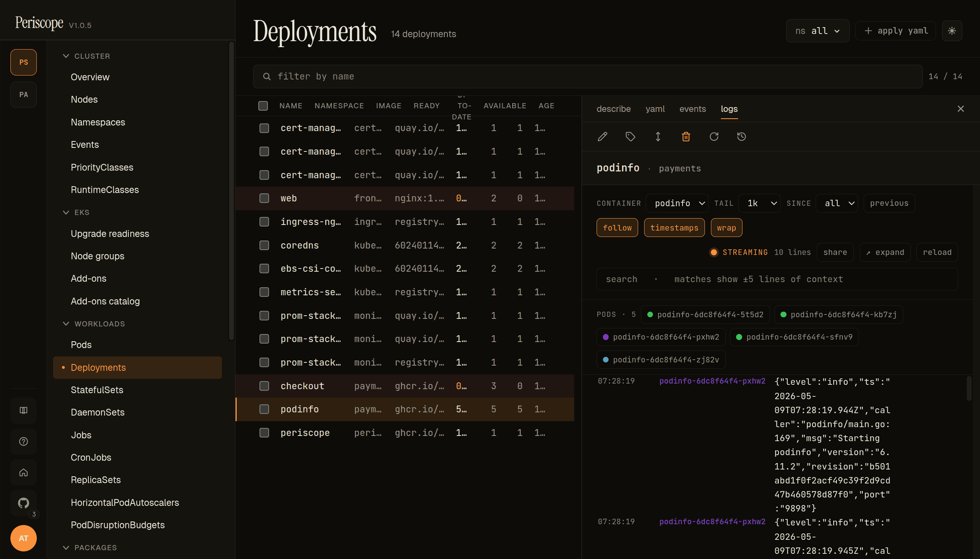
Task: Collapse the EKS sidebar section
Action: (76, 212)
